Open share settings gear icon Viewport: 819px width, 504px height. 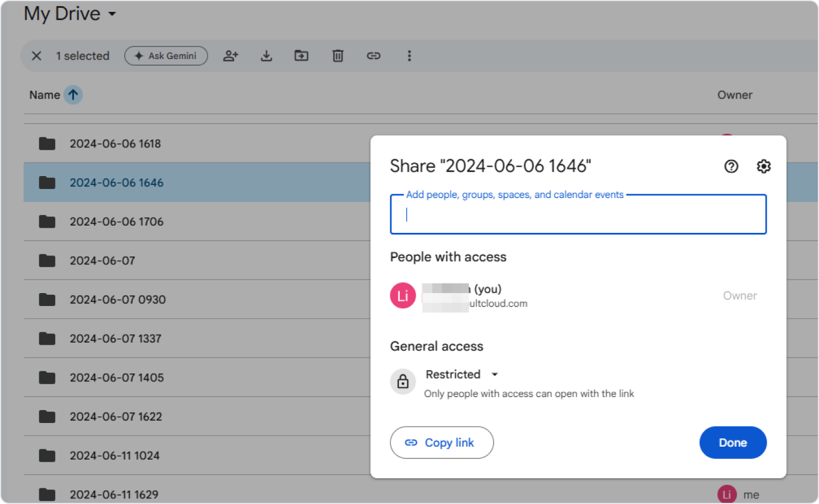pos(763,166)
